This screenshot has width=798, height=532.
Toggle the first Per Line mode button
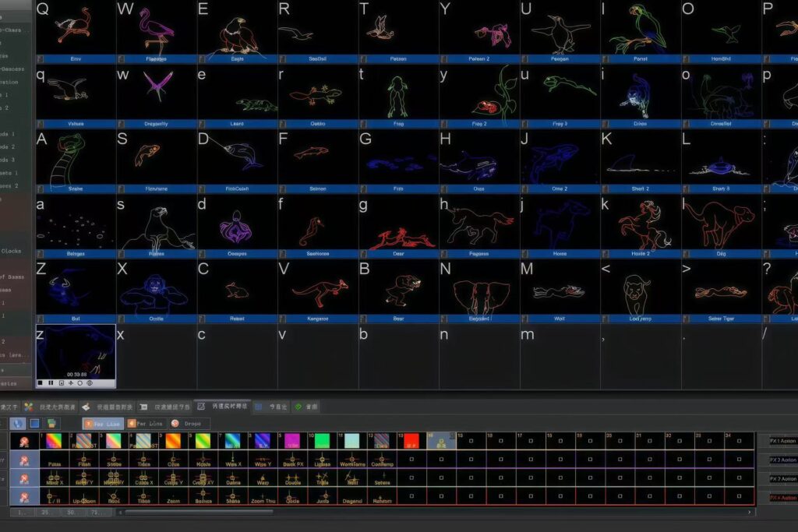pyautogui.click(x=102, y=423)
